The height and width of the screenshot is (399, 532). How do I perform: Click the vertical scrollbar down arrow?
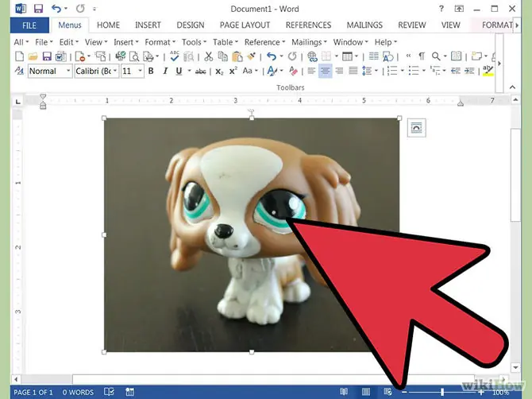515,367
